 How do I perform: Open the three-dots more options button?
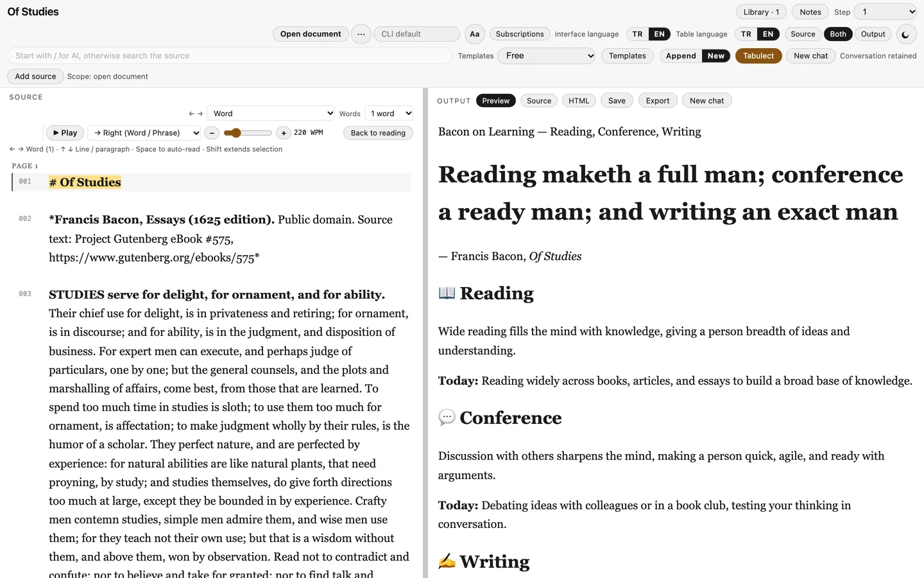pyautogui.click(x=361, y=34)
